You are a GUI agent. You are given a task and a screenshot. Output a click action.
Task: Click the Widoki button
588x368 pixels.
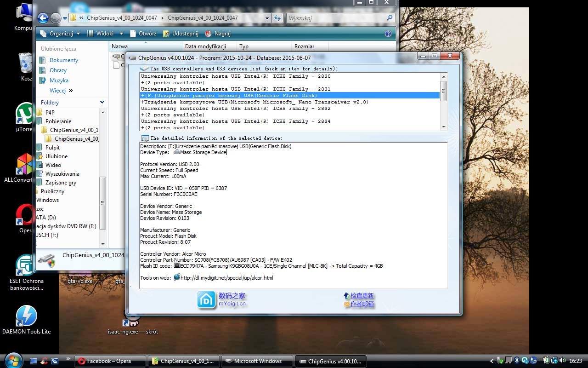(101, 34)
